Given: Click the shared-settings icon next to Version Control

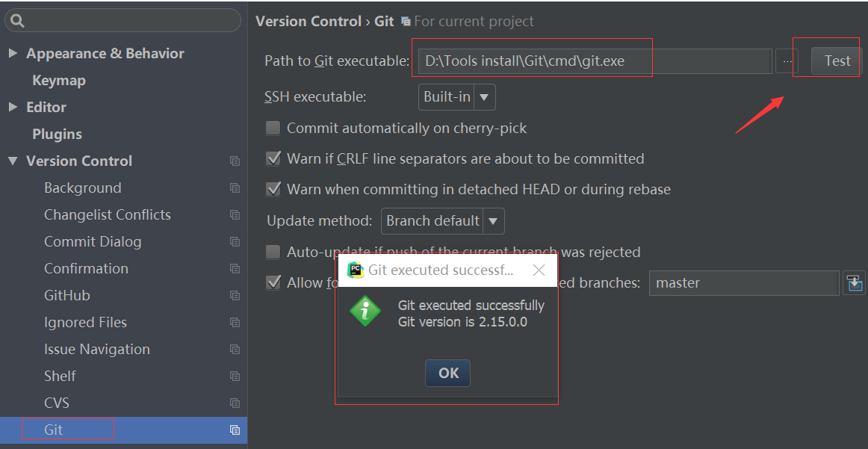Looking at the screenshot, I should 234,161.
